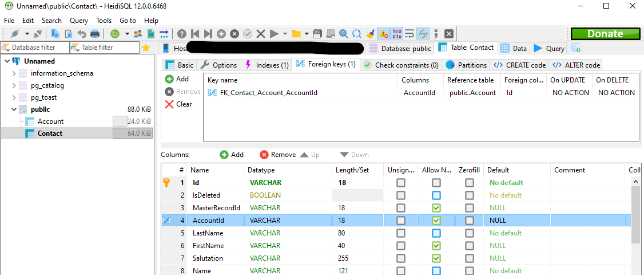Click the Insert row plus icon
Screen dimensions: 644x275
pyautogui.click(x=221, y=34)
